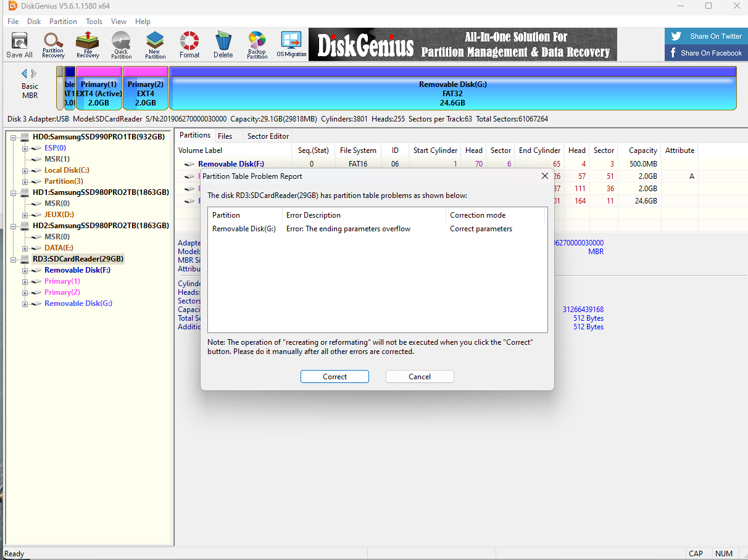The image size is (748, 560).
Task: Click the Format toolbar icon
Action: point(189,45)
